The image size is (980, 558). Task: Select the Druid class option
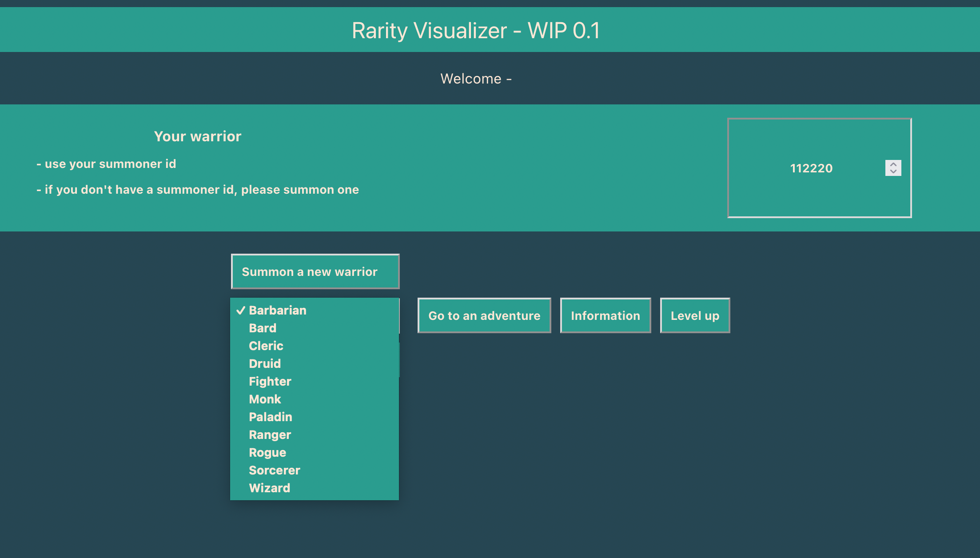pyautogui.click(x=265, y=363)
